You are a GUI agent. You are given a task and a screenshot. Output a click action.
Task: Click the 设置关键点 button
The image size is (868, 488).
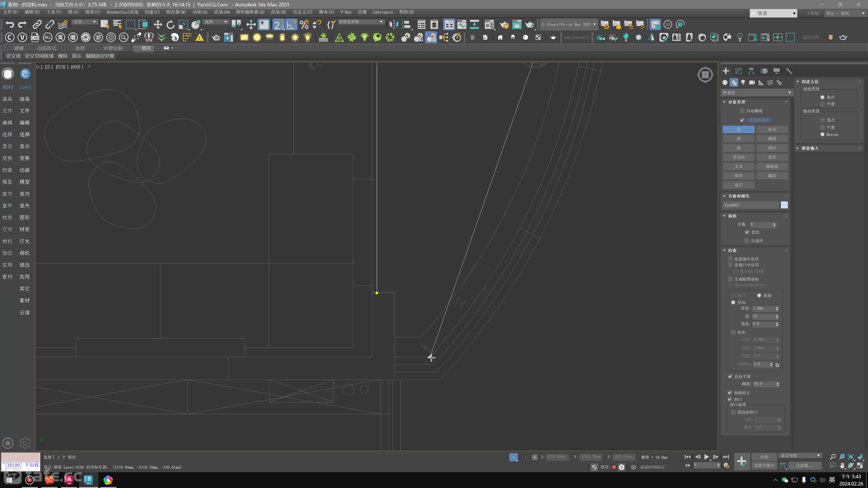click(x=764, y=466)
